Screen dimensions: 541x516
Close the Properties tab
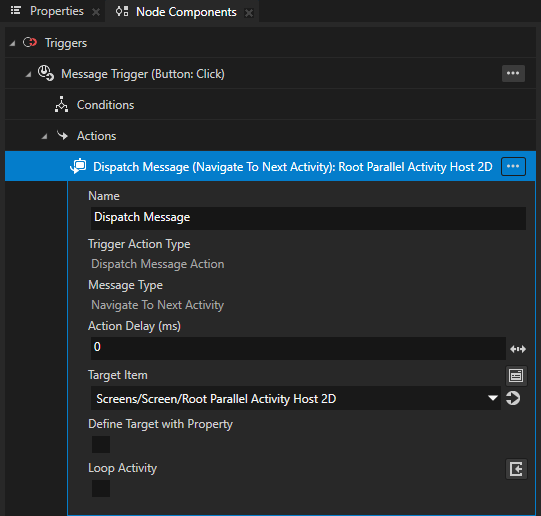point(96,12)
